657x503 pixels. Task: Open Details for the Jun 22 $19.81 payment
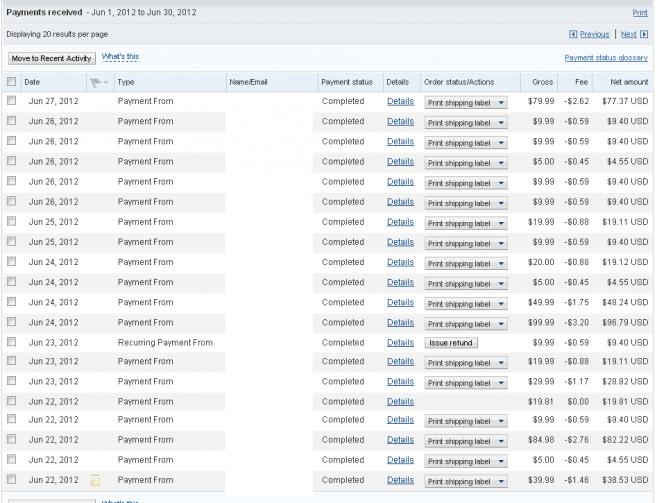[400, 402]
